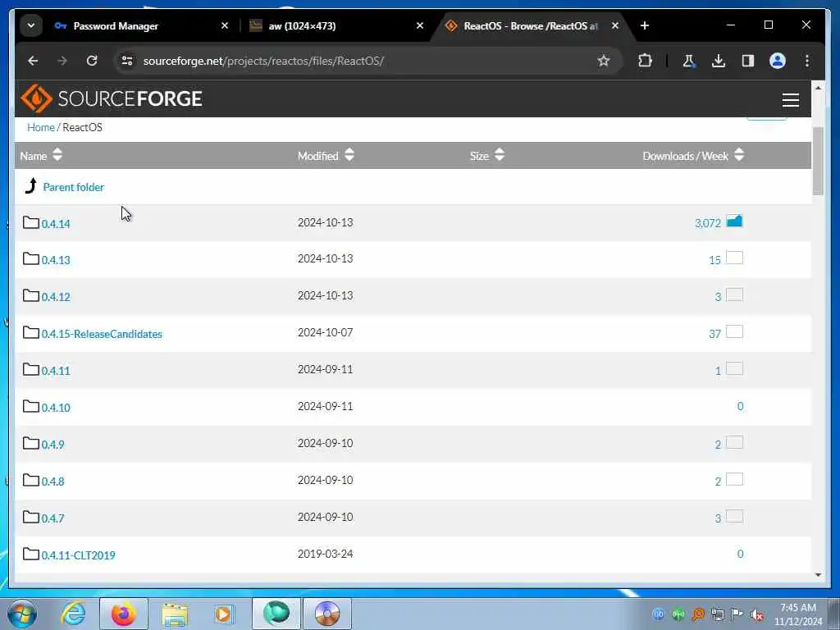
Task: Open the Windows Start menu
Action: tap(22, 614)
